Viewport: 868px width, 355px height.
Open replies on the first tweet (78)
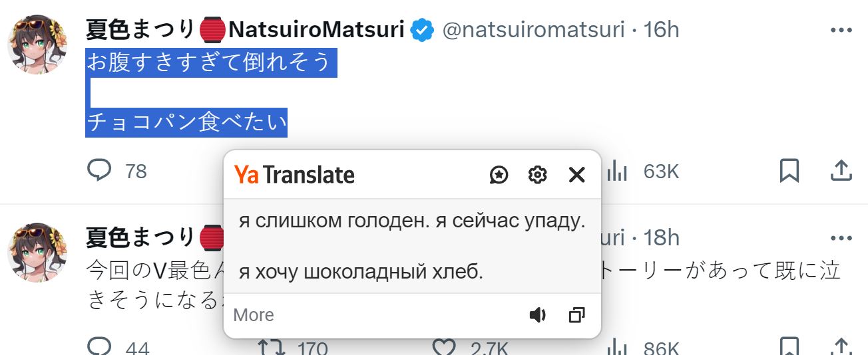tap(116, 171)
